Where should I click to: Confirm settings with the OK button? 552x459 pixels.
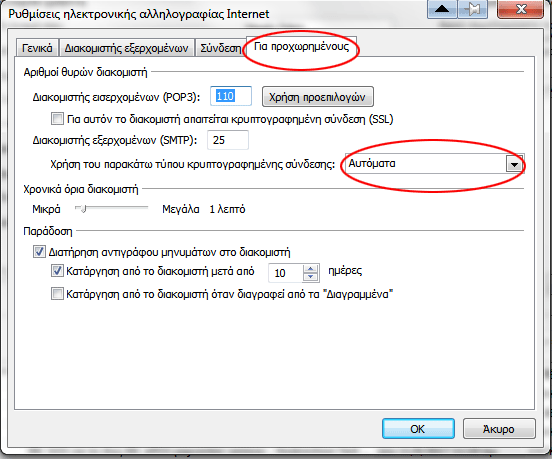tap(418, 429)
